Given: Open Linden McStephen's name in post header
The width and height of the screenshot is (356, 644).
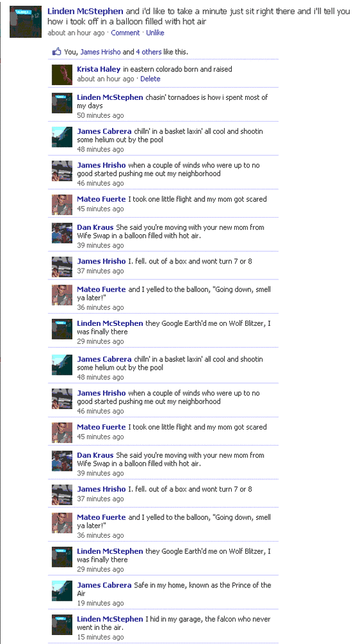Looking at the screenshot, I should click(86, 12).
